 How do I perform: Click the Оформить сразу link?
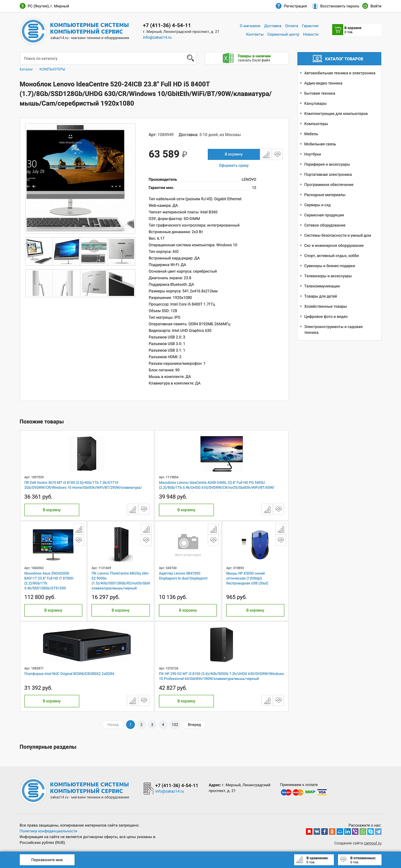click(x=234, y=166)
